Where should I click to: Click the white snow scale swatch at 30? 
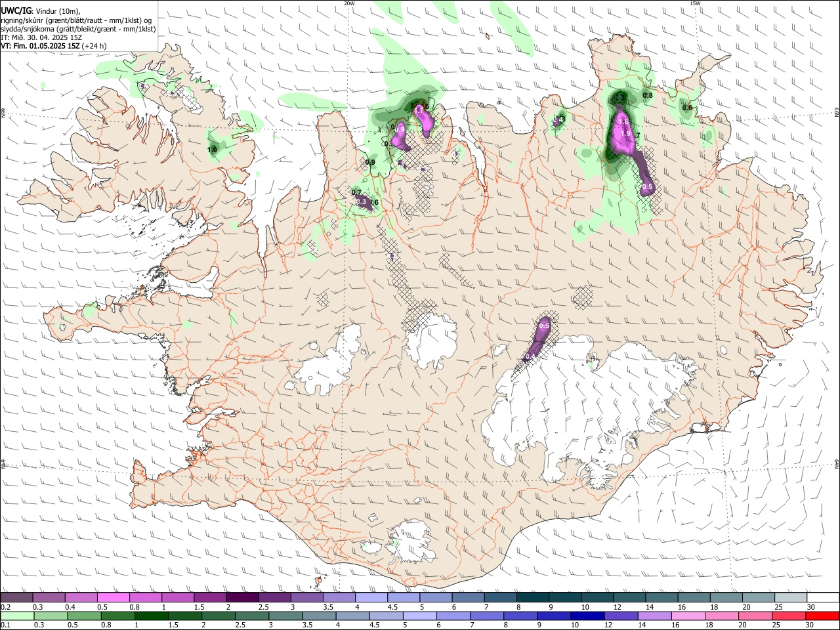822,597
